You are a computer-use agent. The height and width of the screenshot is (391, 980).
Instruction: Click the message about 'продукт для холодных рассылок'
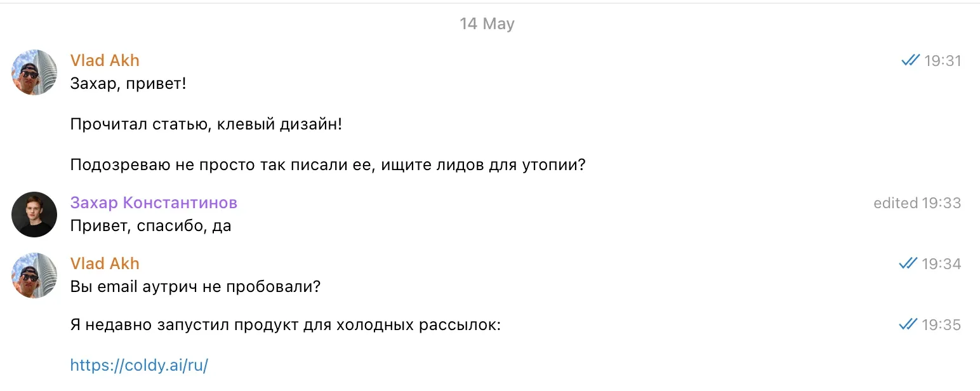point(286,326)
